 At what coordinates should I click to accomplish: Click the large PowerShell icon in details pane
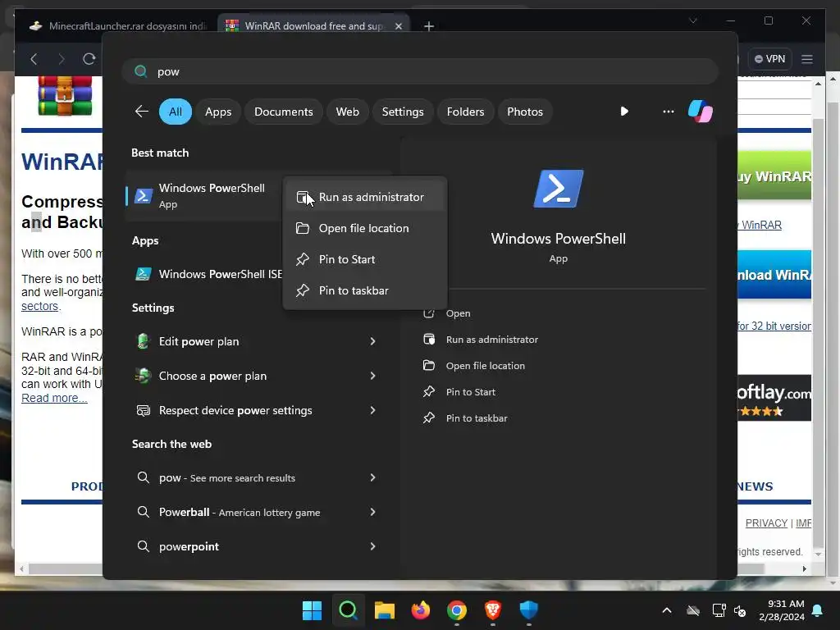click(x=558, y=189)
